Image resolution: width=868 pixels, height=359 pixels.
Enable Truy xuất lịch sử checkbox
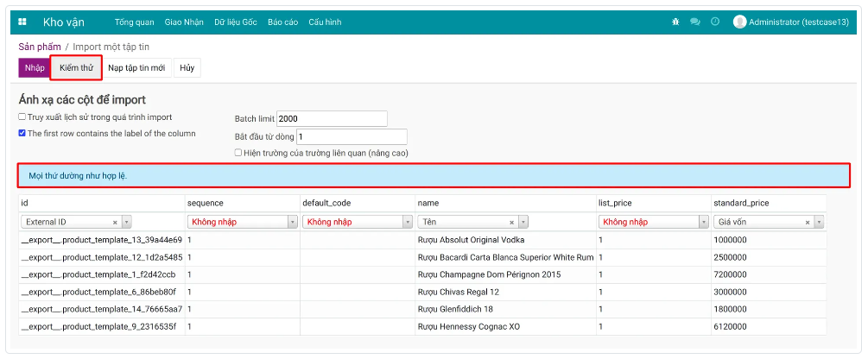click(22, 117)
